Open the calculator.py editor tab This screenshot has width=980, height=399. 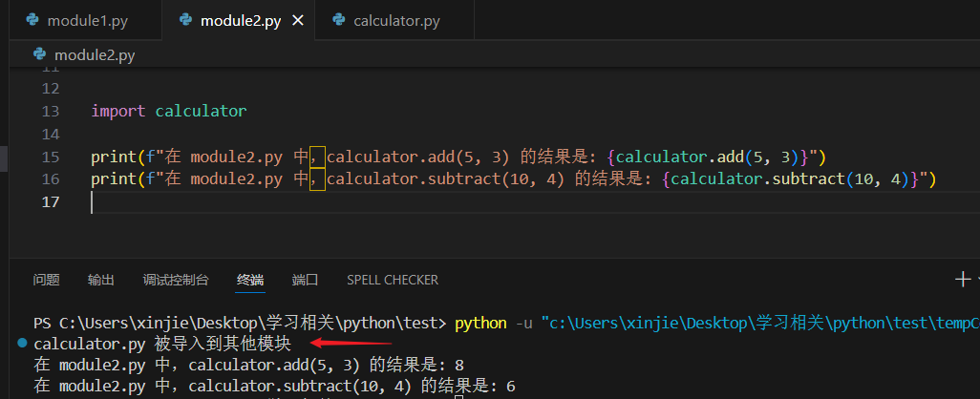coord(395,20)
